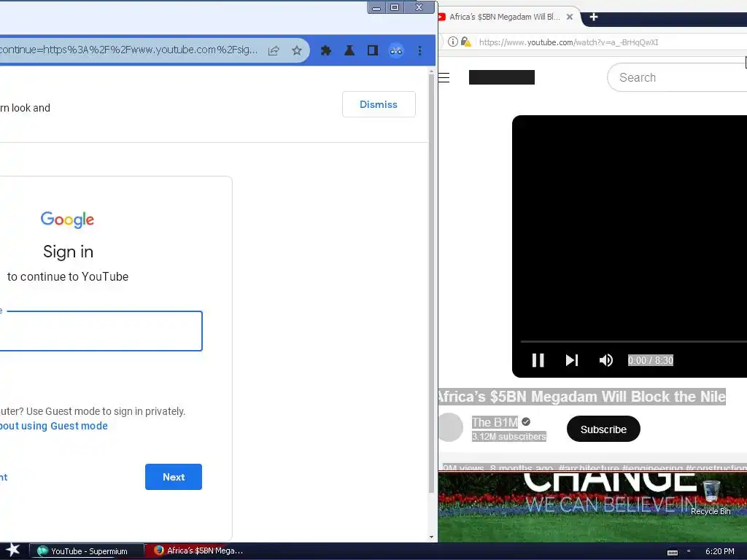Pause the YouTube video

pyautogui.click(x=538, y=360)
